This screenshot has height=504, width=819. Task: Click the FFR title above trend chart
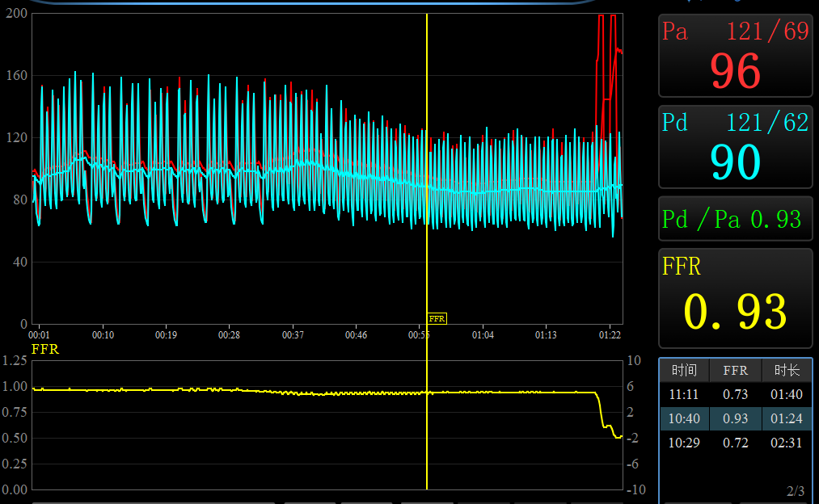pyautogui.click(x=45, y=349)
